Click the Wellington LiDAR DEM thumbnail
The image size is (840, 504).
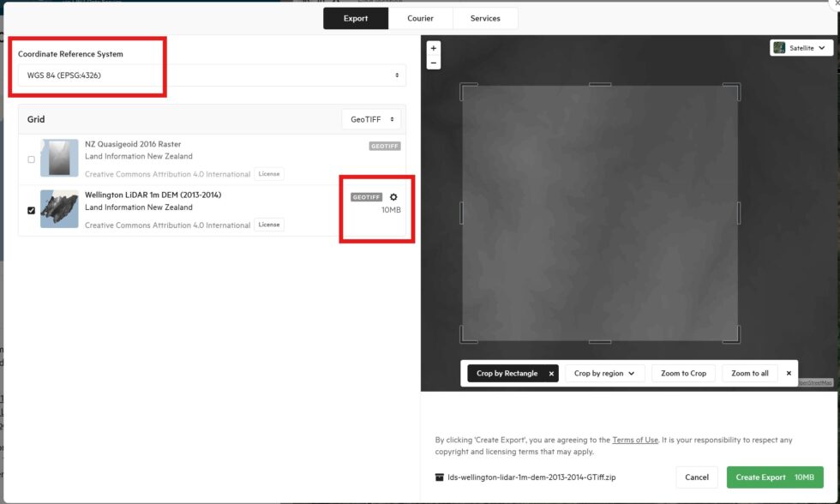59,209
